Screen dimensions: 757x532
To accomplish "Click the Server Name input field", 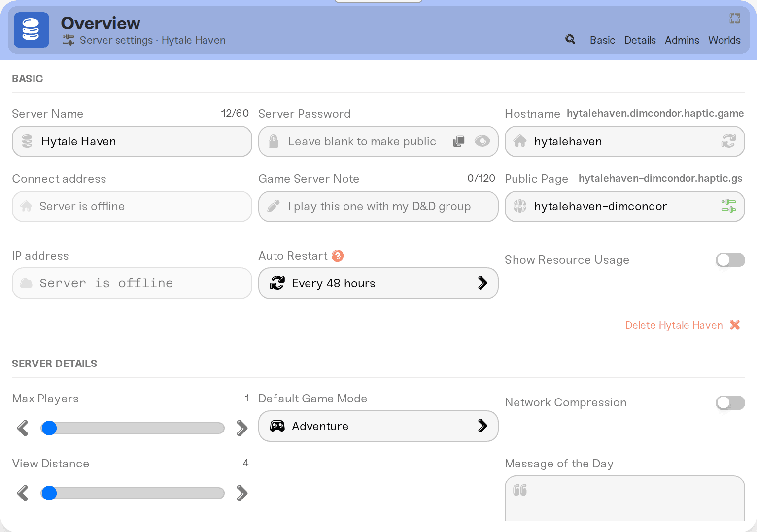I will [132, 141].
